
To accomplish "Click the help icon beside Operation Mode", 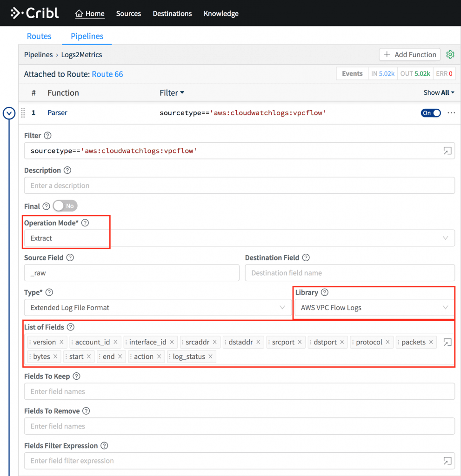I will tap(85, 223).
